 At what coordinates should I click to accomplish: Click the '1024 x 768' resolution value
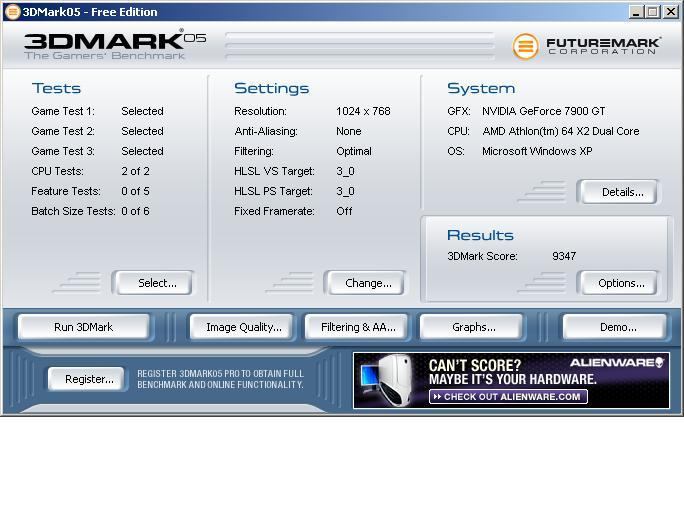363,111
